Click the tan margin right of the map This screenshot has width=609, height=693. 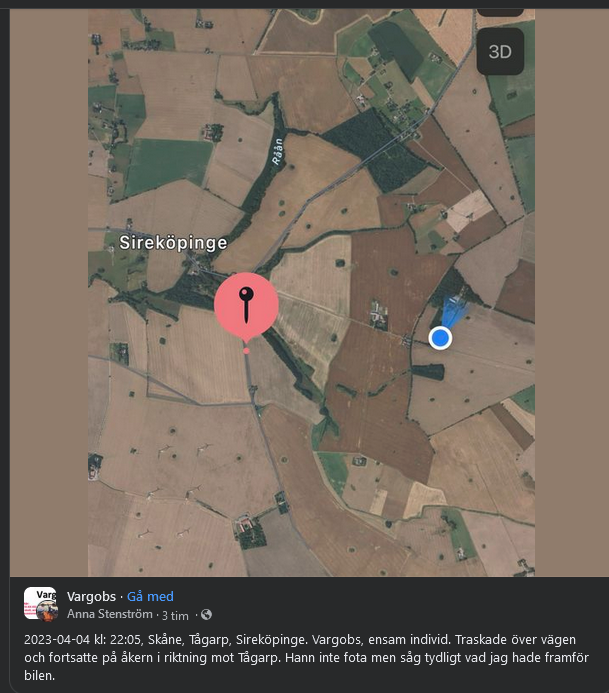(x=570, y=300)
